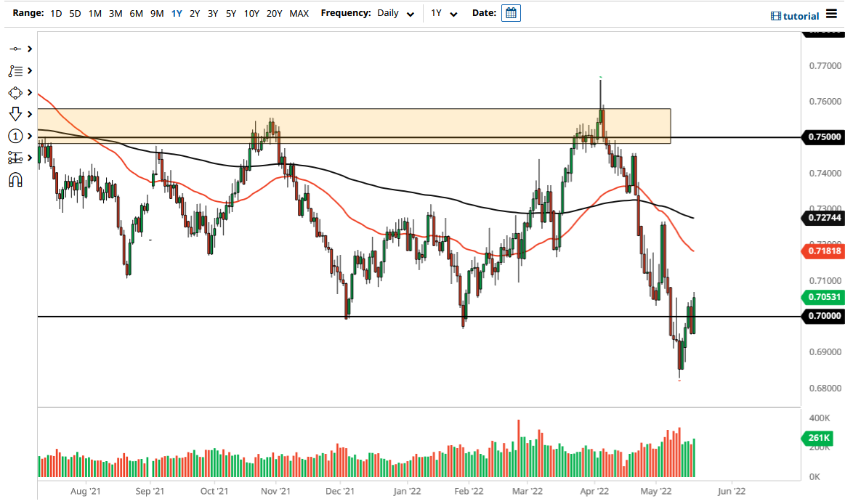This screenshot has width=853, height=504.
Task: Switch to the 6M range tab
Action: click(x=135, y=13)
